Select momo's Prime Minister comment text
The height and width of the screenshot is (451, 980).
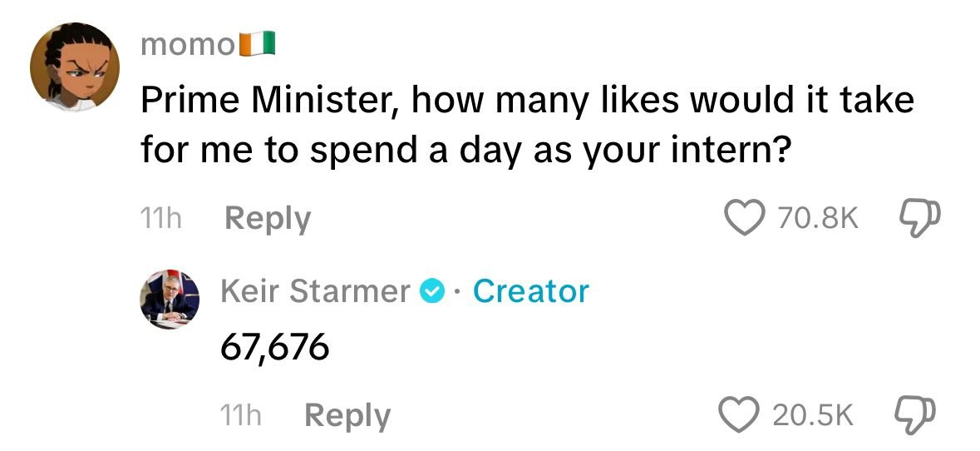click(527, 126)
